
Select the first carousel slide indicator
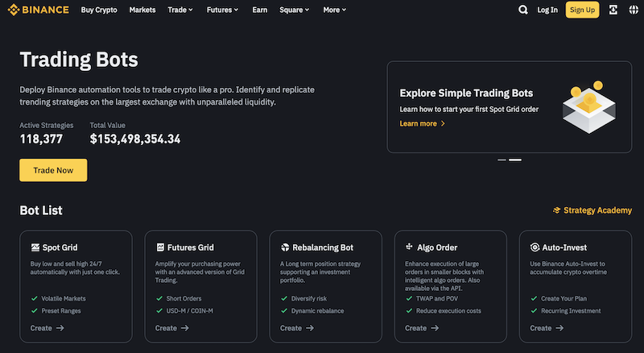[x=502, y=160]
